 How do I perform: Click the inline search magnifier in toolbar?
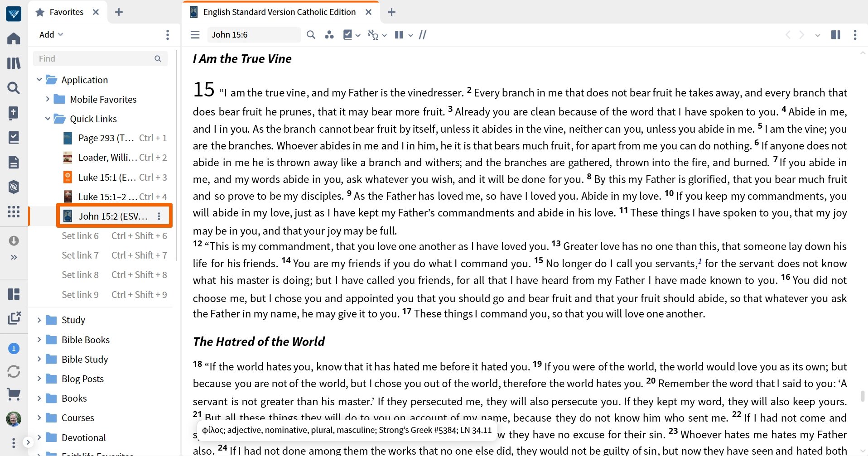click(311, 35)
